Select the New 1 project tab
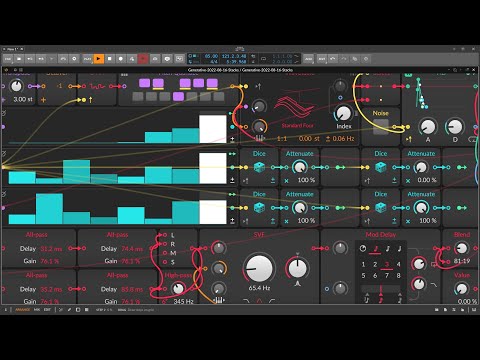The width and height of the screenshot is (480, 360). tap(13, 49)
